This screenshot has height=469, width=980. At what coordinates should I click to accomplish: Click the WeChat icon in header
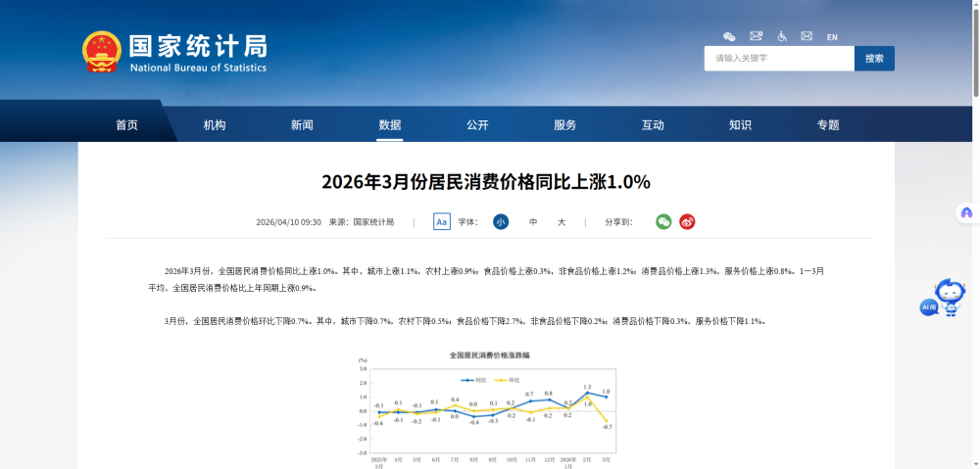(x=729, y=36)
